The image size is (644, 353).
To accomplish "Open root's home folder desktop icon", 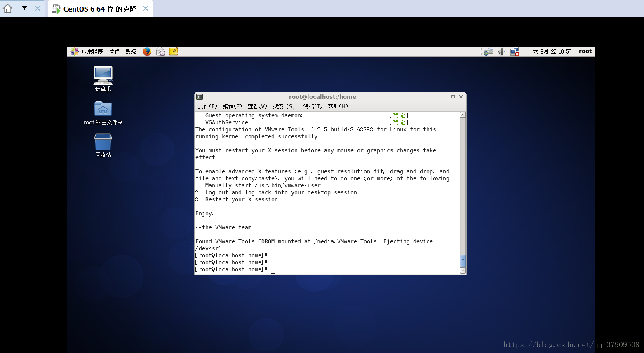I will coord(103,113).
